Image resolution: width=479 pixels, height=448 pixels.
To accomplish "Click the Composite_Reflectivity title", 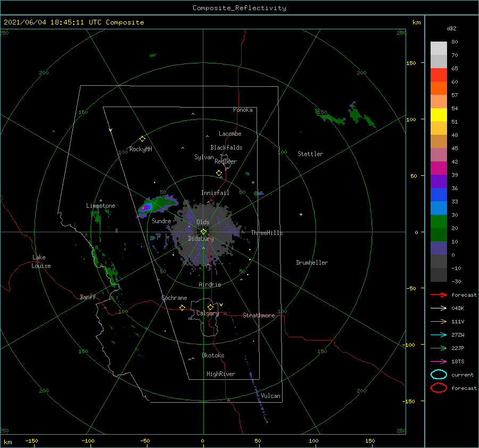I will [240, 8].
